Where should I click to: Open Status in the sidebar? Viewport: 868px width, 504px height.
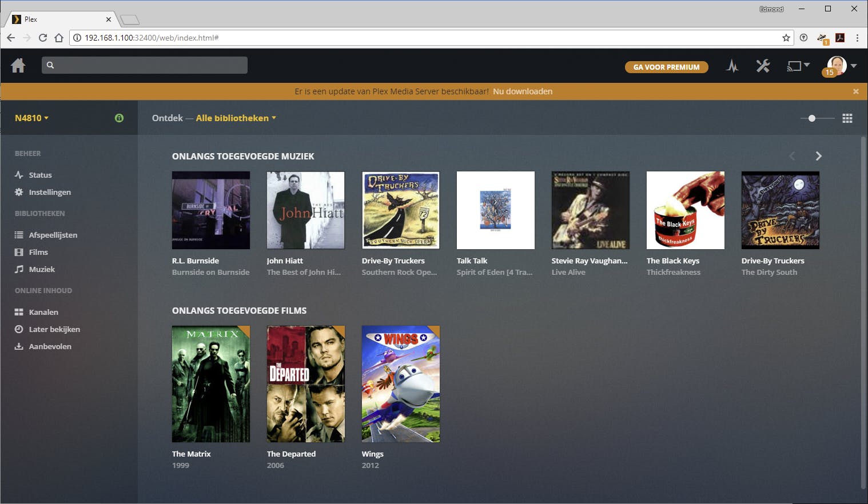coord(40,175)
